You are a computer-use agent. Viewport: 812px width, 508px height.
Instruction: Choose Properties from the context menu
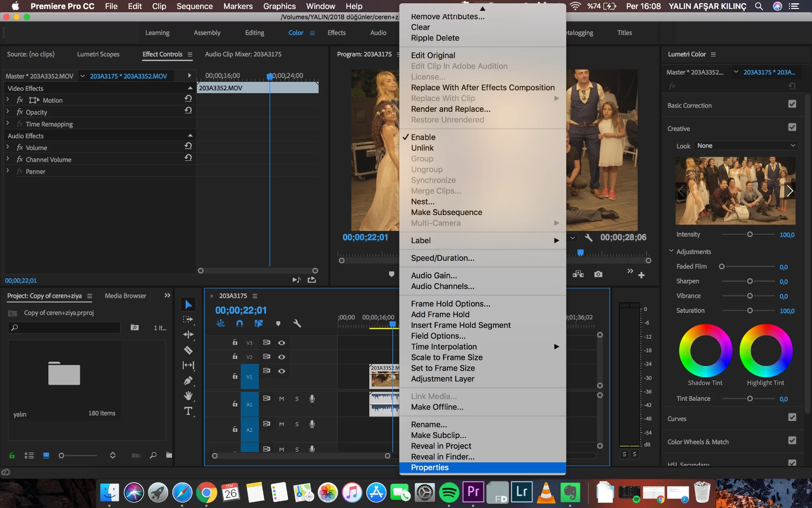click(x=483, y=468)
